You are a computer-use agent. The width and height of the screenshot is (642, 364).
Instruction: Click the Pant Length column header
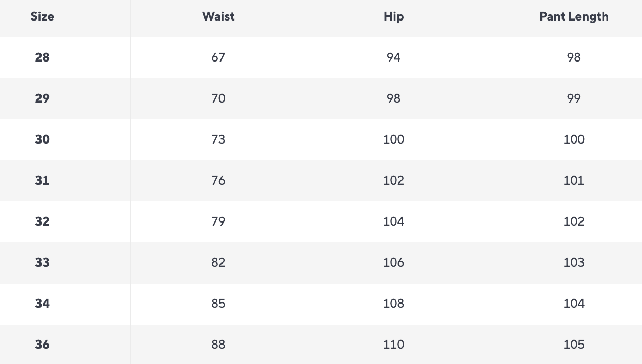click(574, 16)
